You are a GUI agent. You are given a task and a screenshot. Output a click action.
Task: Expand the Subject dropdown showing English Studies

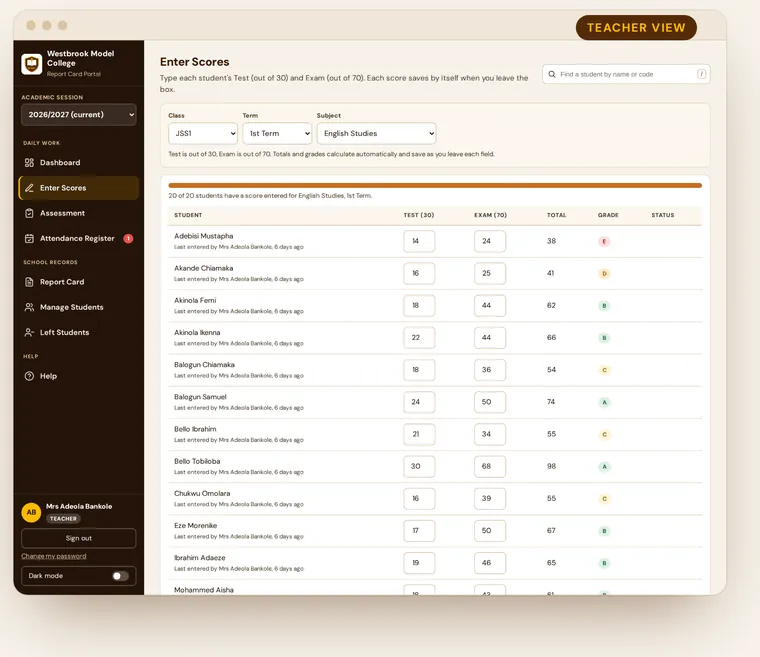point(376,133)
